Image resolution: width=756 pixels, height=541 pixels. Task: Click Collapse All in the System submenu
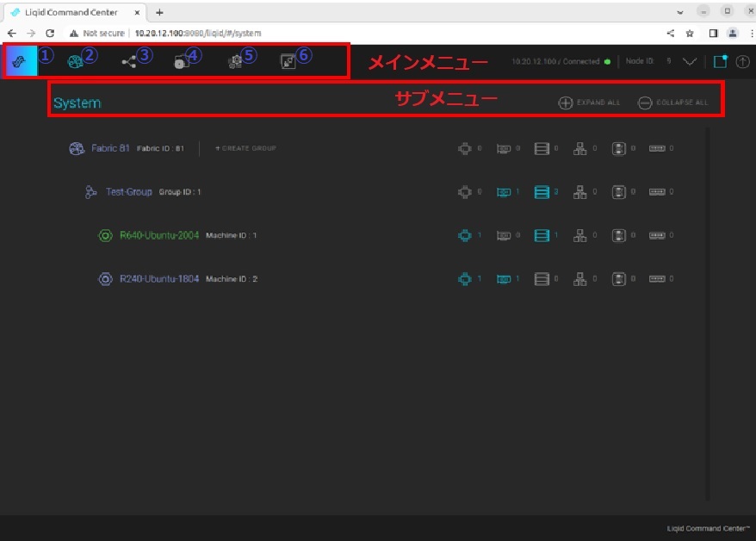pyautogui.click(x=673, y=103)
